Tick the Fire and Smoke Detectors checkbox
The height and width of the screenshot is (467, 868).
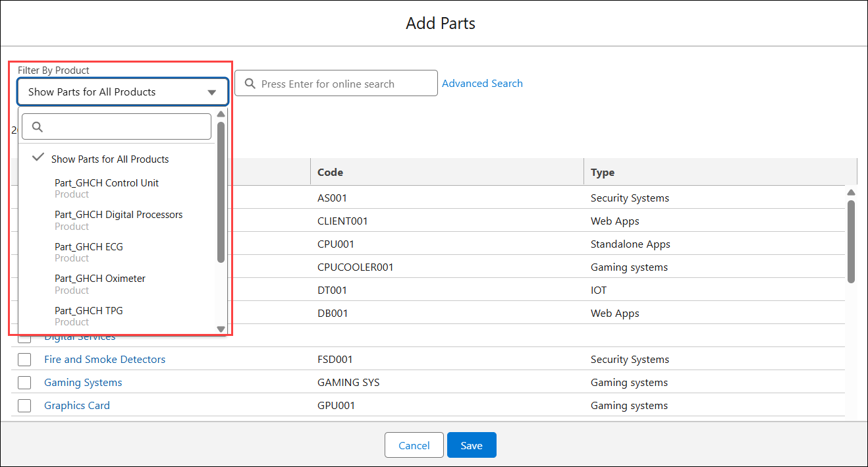pos(24,360)
